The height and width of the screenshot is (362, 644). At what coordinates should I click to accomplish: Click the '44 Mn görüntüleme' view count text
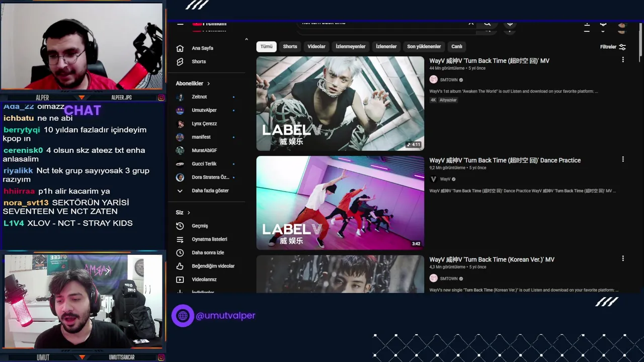[x=447, y=68]
